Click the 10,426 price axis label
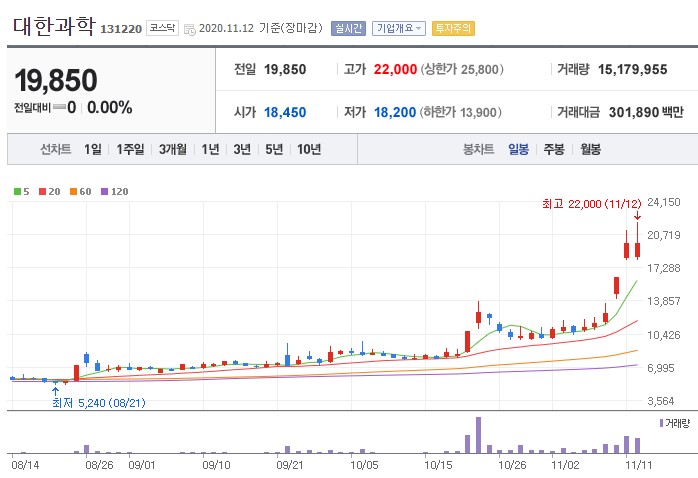 tap(664, 335)
